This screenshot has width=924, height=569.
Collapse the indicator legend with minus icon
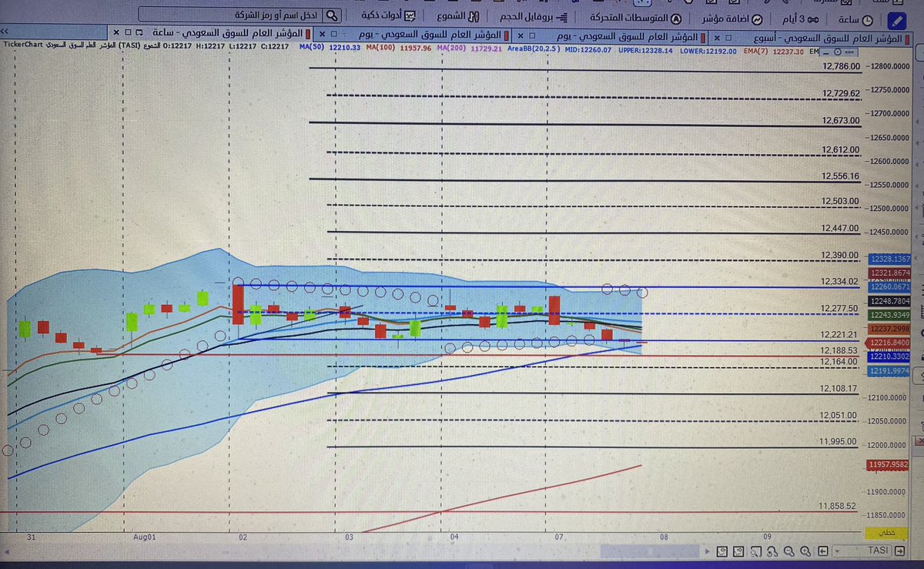tap(826, 52)
